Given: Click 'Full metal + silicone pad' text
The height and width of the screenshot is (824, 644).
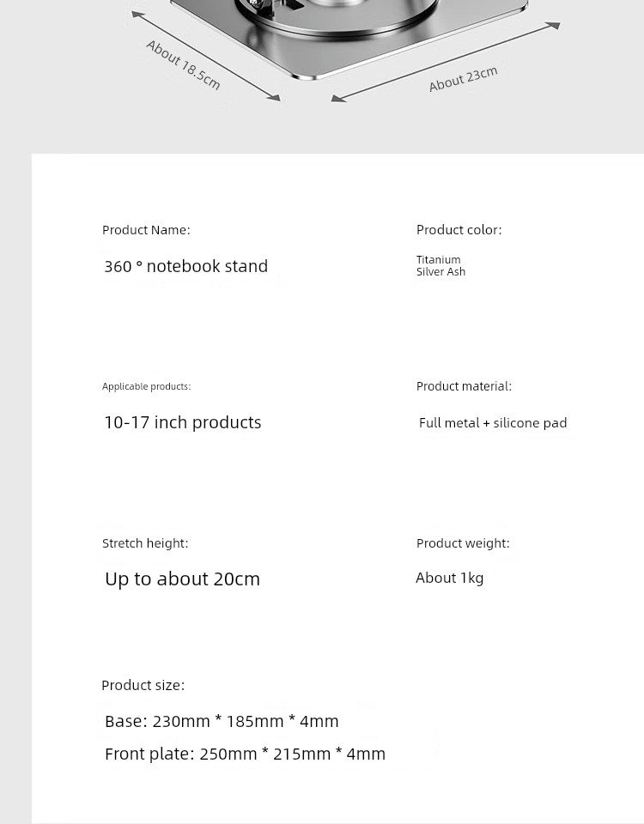Looking at the screenshot, I should click(493, 423).
